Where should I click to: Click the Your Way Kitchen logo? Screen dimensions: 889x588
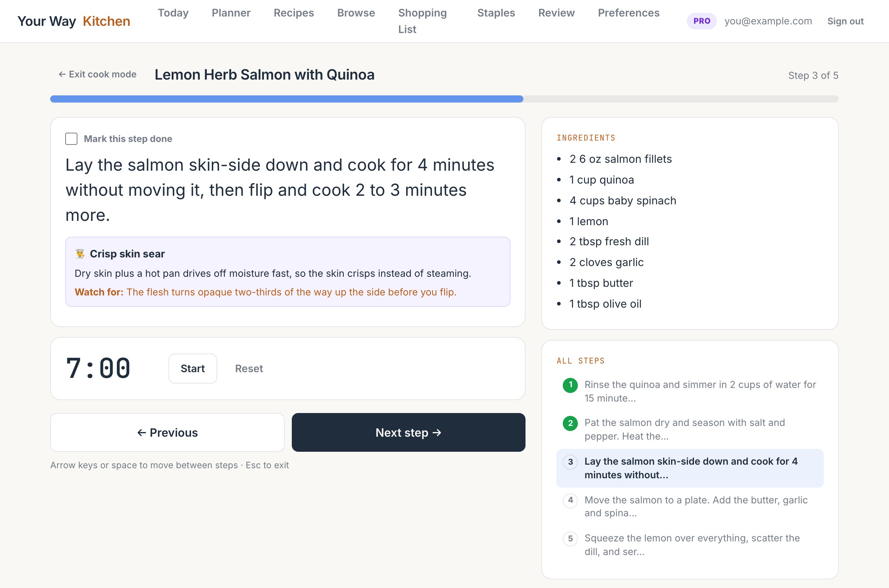pos(74,21)
